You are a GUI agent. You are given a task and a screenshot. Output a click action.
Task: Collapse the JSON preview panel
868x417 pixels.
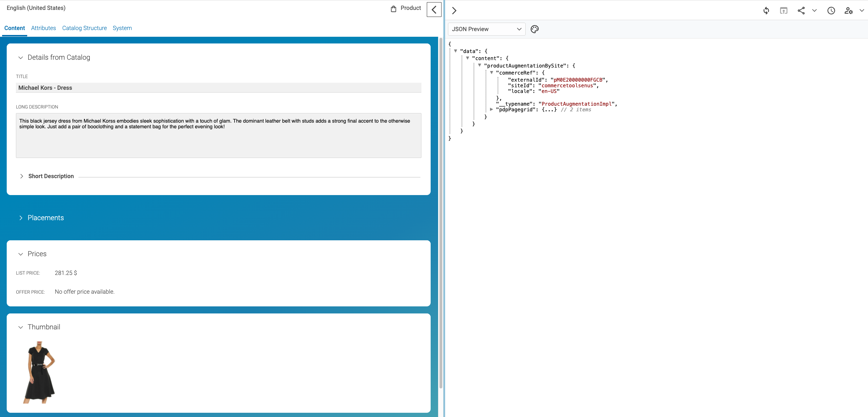click(454, 10)
